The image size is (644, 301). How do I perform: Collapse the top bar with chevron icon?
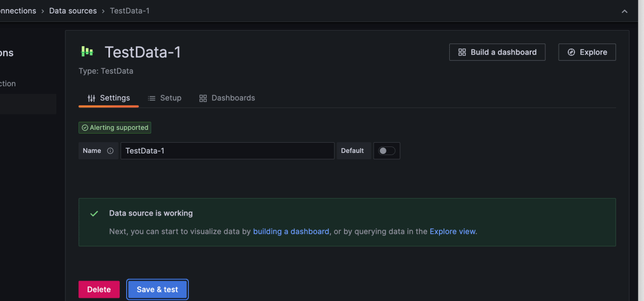click(624, 11)
